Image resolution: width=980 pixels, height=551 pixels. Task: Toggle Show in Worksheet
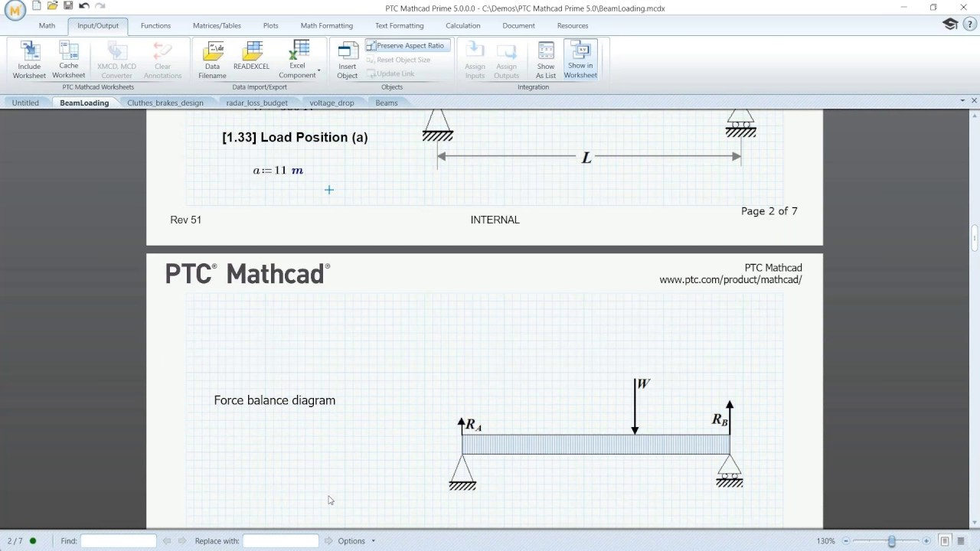[580, 60]
